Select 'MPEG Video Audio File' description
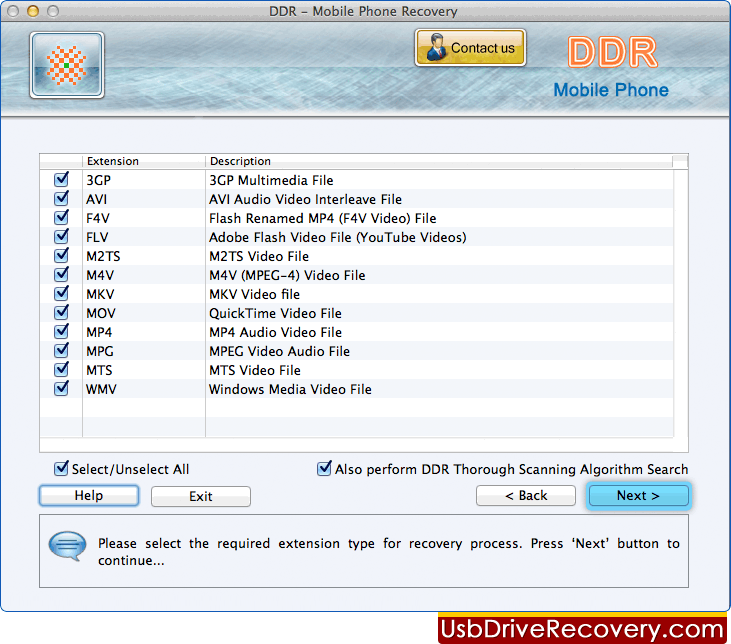Image resolution: width=731 pixels, height=644 pixels. tap(279, 352)
